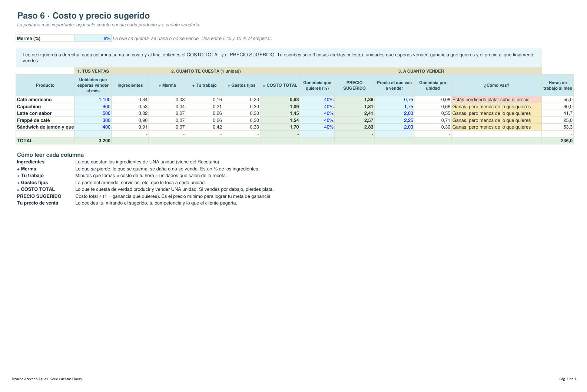Select the TOTAL units value 3.200
The width and height of the screenshot is (587, 392).
pyautogui.click(x=93, y=141)
